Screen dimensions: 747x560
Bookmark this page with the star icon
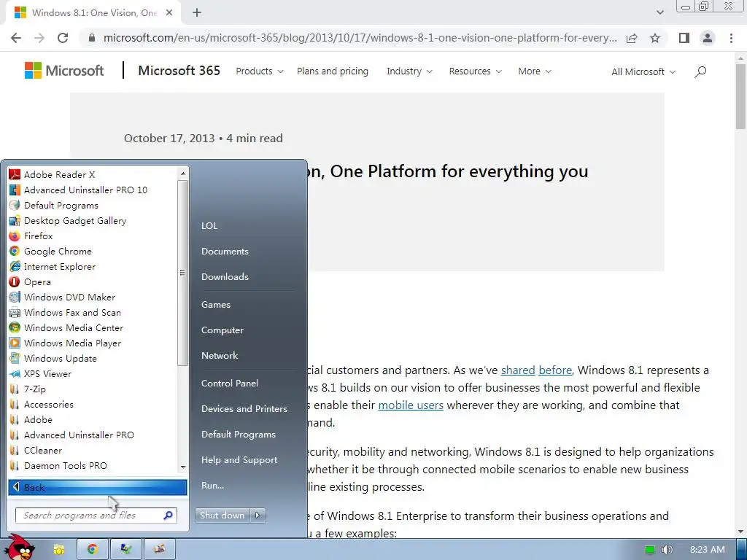click(x=655, y=38)
